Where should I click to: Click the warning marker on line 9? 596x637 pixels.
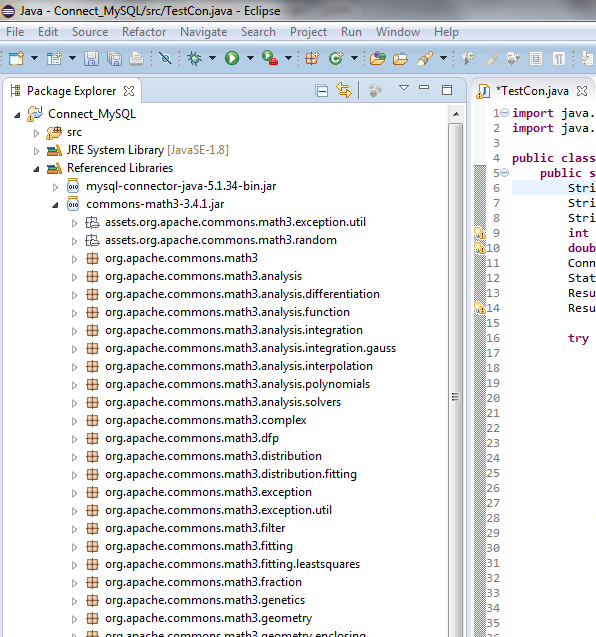pos(480,233)
